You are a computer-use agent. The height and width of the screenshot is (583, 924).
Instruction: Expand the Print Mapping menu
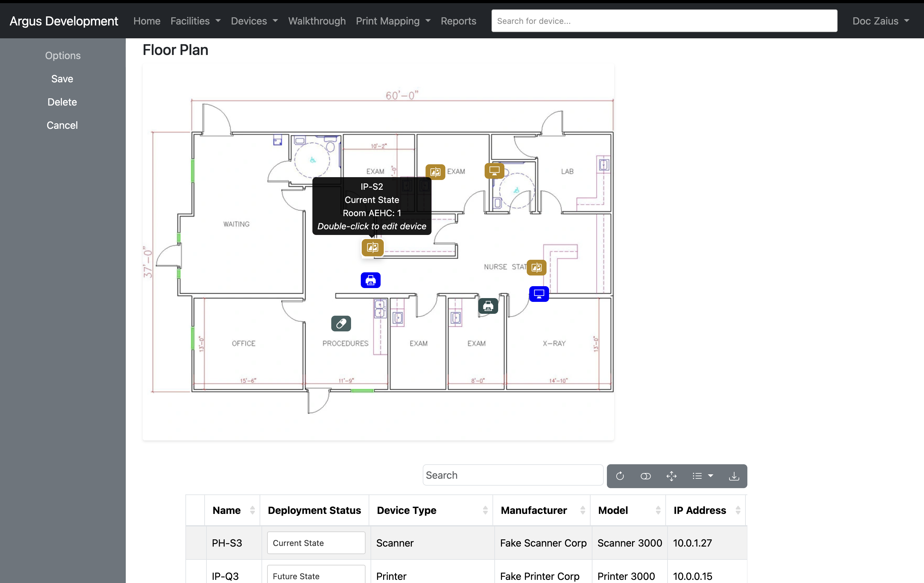[x=393, y=21]
